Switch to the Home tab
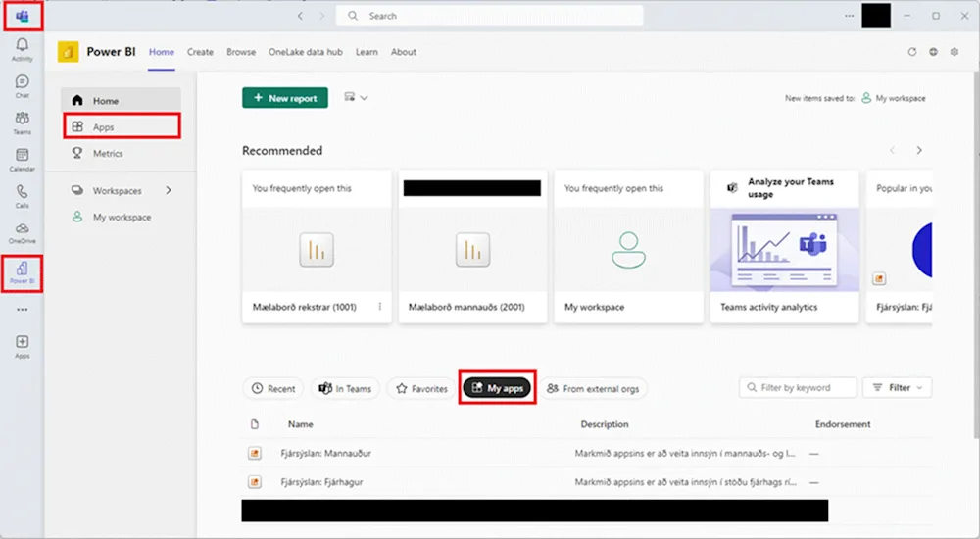Image resolution: width=980 pixels, height=539 pixels. [162, 52]
